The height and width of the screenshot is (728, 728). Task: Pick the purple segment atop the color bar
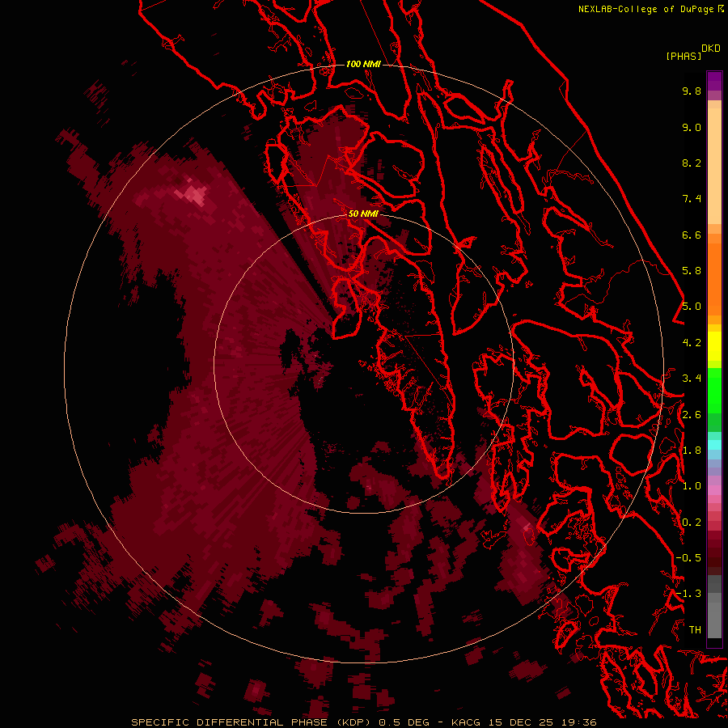(714, 81)
